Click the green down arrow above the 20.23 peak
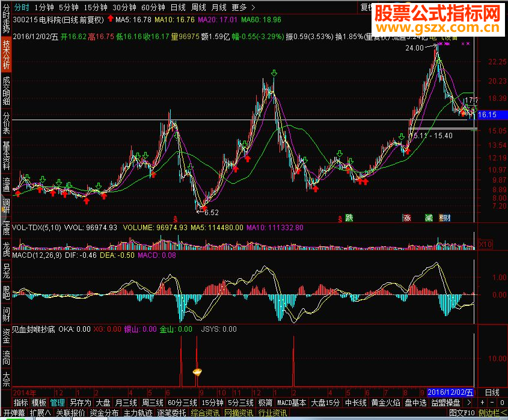Viewport: 508px width, 420px height. pos(274,73)
